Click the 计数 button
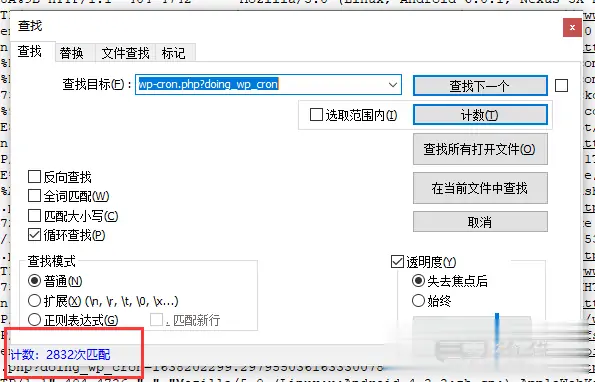Image resolution: width=595 pixels, height=382 pixels. 480,115
